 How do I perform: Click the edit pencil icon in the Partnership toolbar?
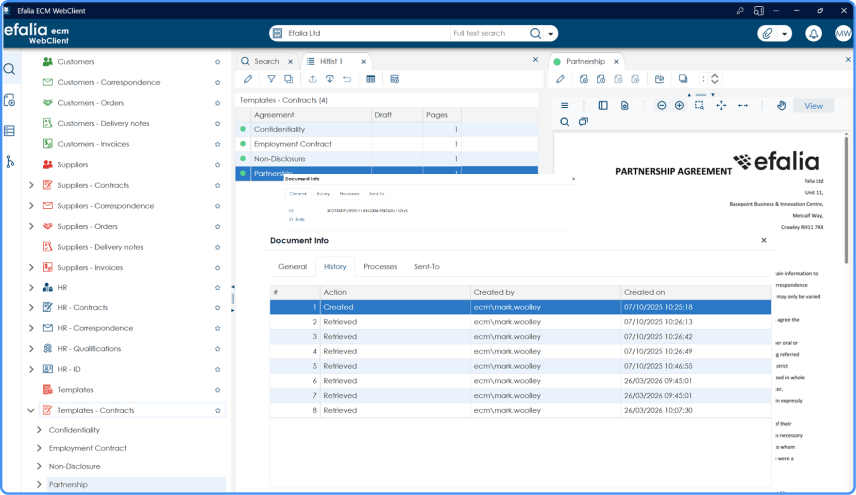560,79
